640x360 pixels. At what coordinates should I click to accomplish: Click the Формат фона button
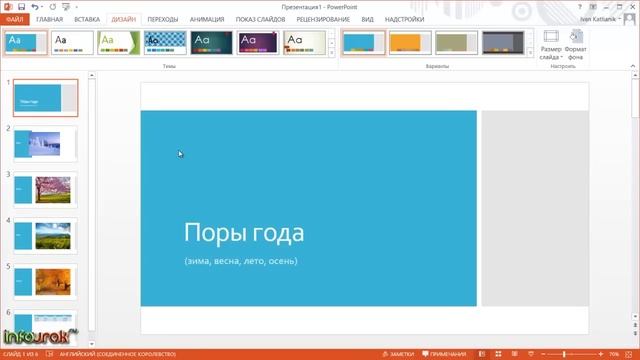click(x=576, y=45)
